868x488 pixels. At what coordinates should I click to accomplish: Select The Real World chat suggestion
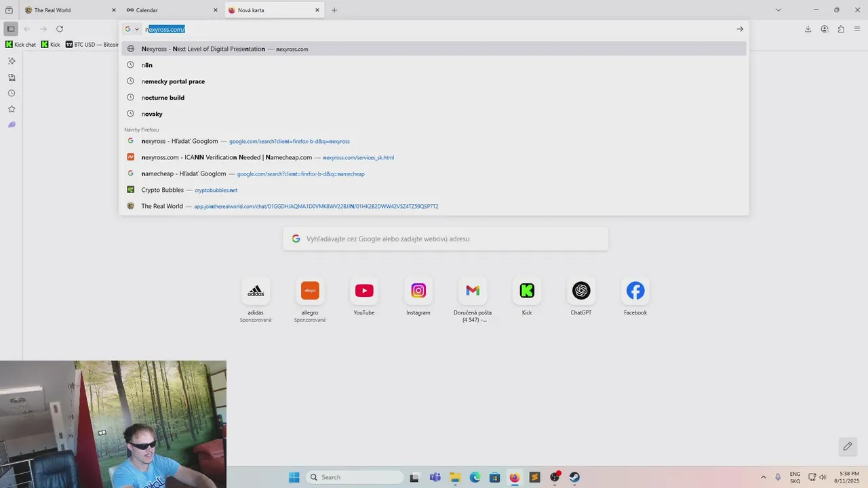tap(434, 206)
